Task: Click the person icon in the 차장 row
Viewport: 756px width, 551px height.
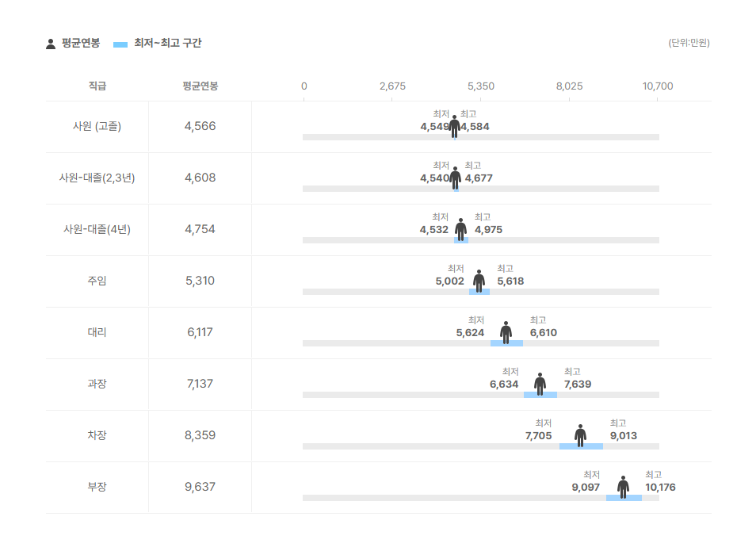Action: click(581, 436)
